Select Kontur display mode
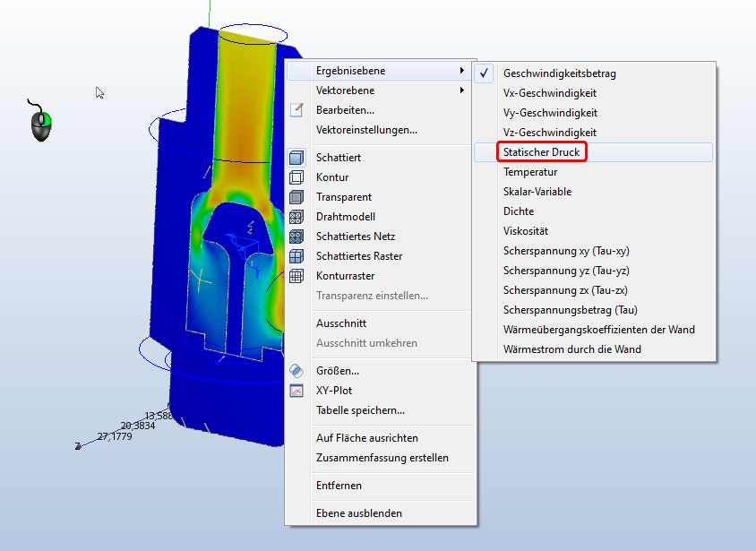This screenshot has width=756, height=551. (x=381, y=177)
